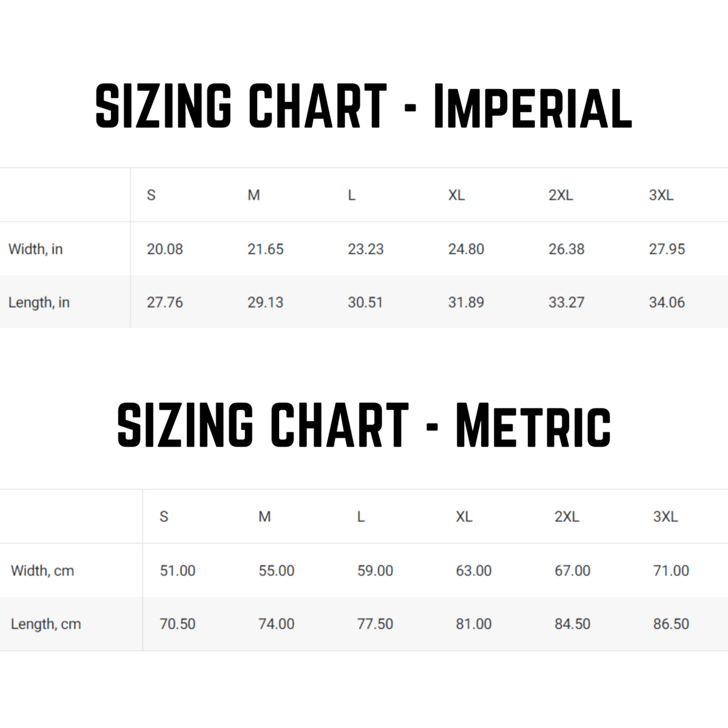The height and width of the screenshot is (728, 728).
Task: Click the 84.50 length cell
Action: click(x=572, y=624)
